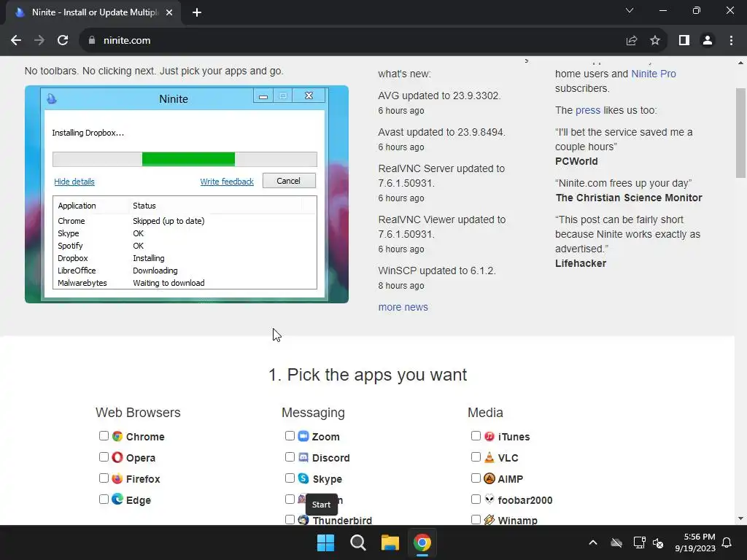The image size is (747, 560).
Task: Click the Messaging category heading
Action: [x=313, y=413]
